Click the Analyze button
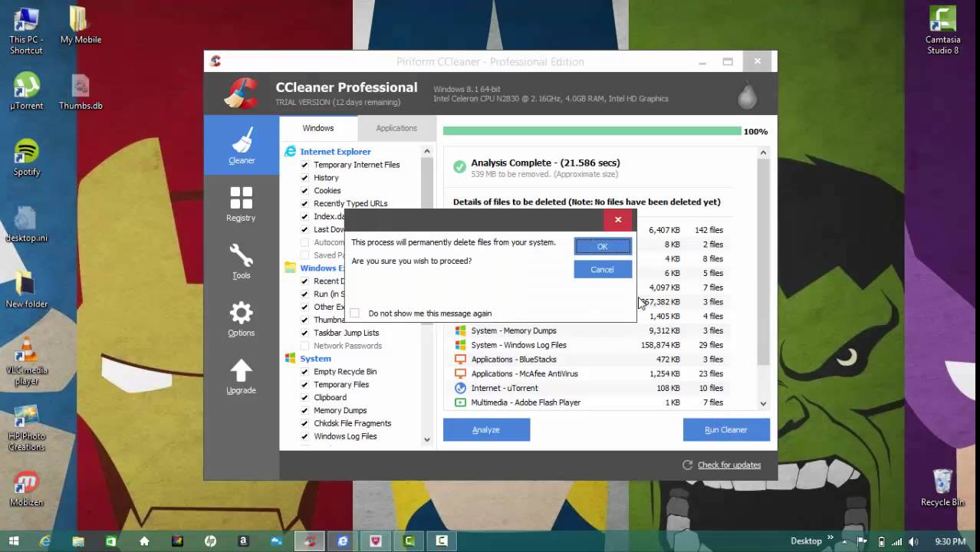The image size is (980, 552). (x=486, y=430)
